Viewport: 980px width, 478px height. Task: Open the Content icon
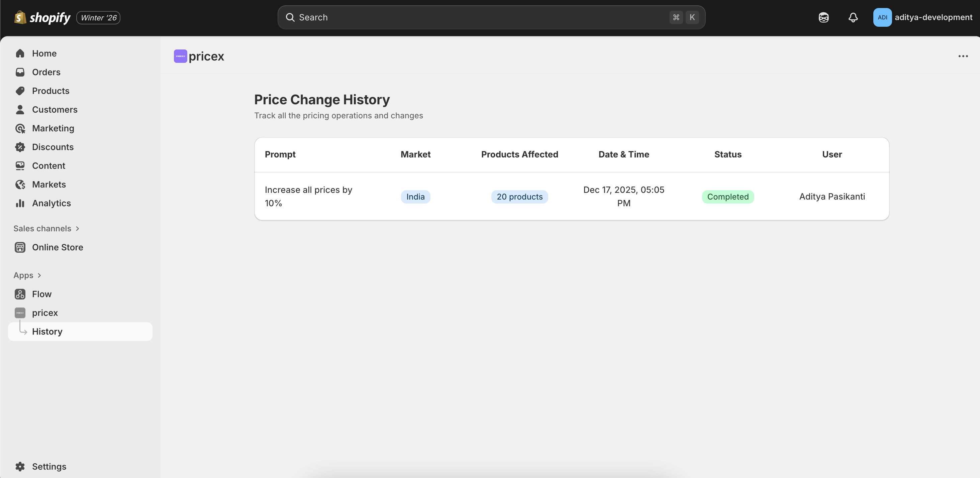(20, 165)
